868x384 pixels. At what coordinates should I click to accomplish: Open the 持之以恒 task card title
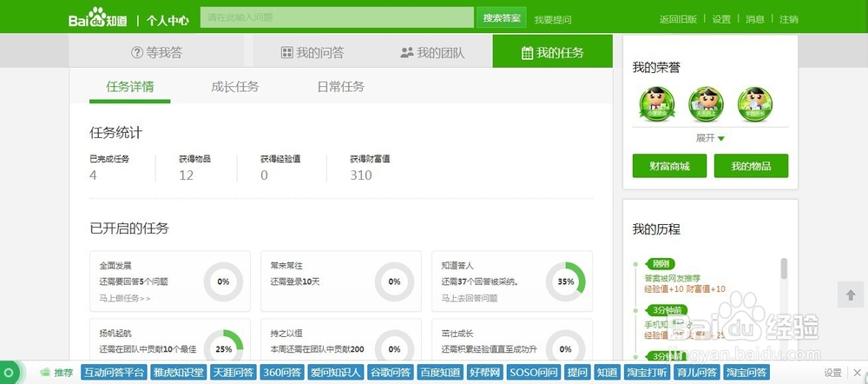coord(286,334)
